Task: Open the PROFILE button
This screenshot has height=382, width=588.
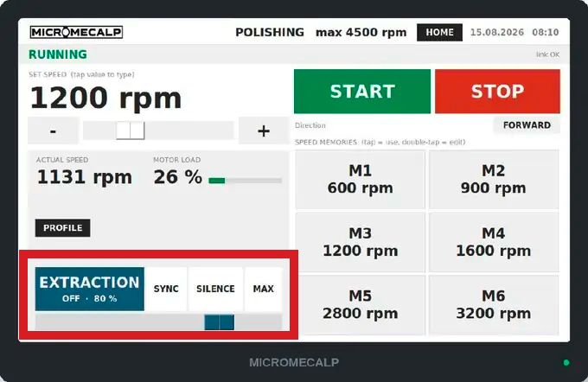Action: click(62, 228)
